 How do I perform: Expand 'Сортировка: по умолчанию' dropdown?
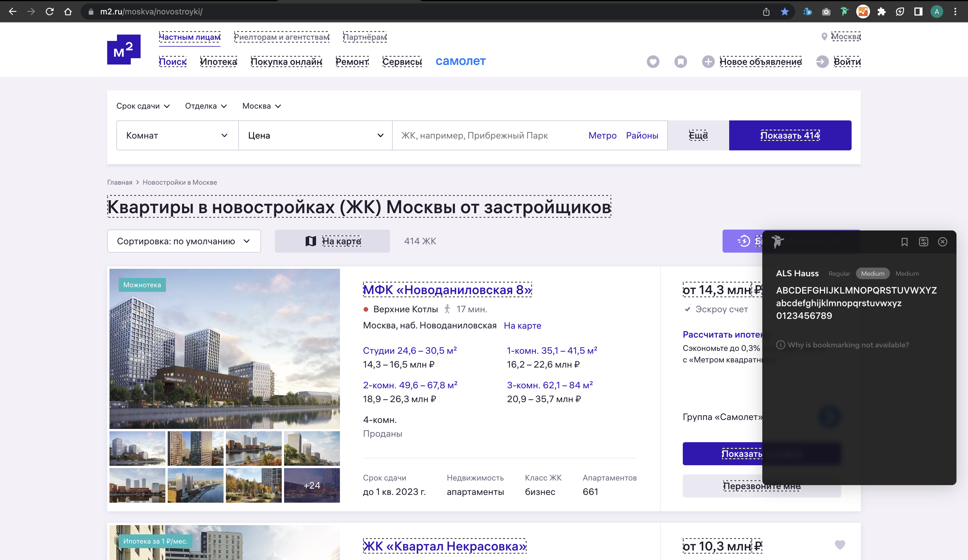184,241
